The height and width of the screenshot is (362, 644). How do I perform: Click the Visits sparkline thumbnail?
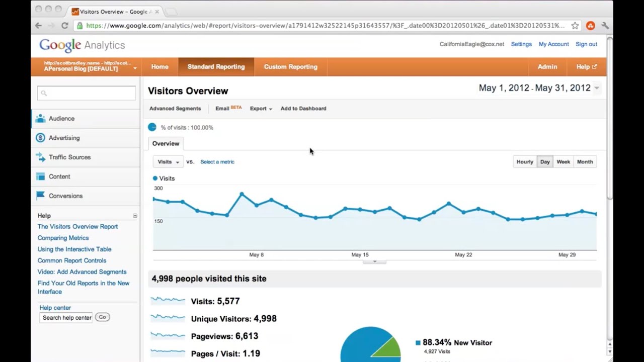click(x=168, y=301)
